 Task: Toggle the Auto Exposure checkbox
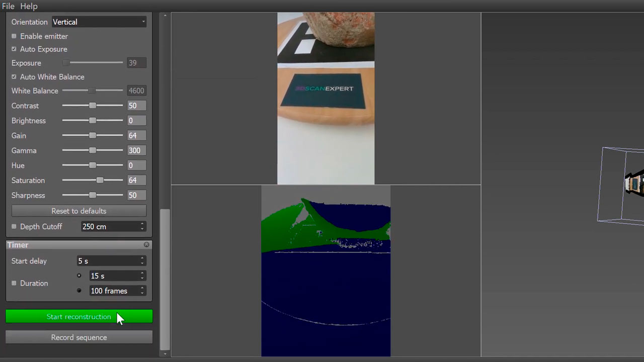14,49
